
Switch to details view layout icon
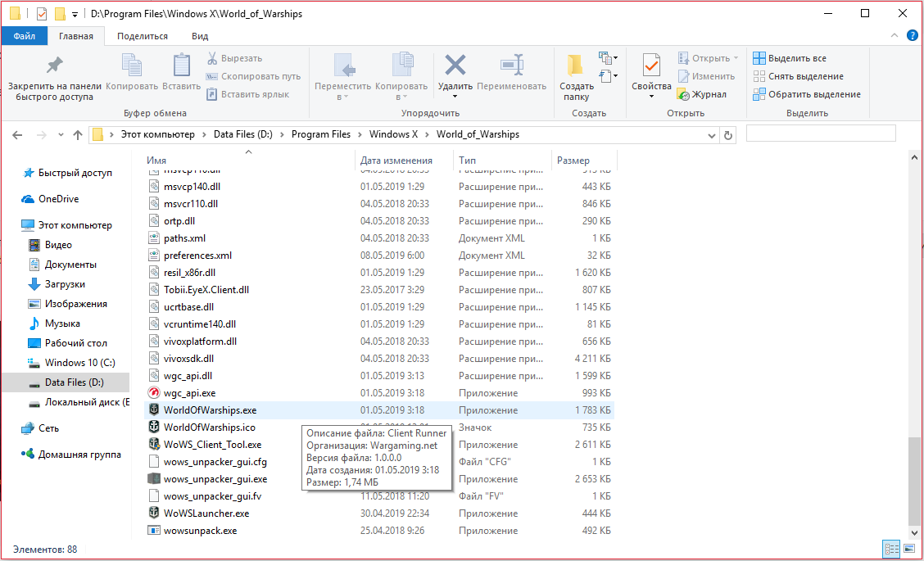click(891, 550)
